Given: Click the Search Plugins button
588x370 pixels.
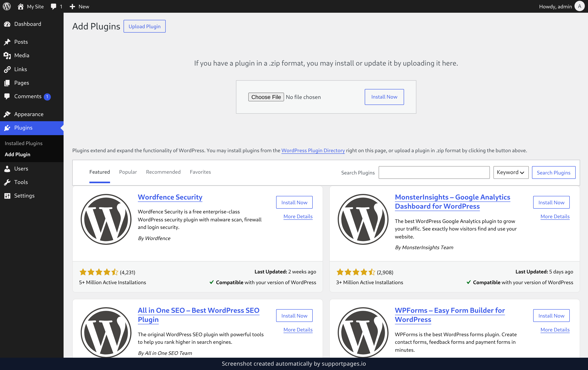Looking at the screenshot, I should point(554,172).
